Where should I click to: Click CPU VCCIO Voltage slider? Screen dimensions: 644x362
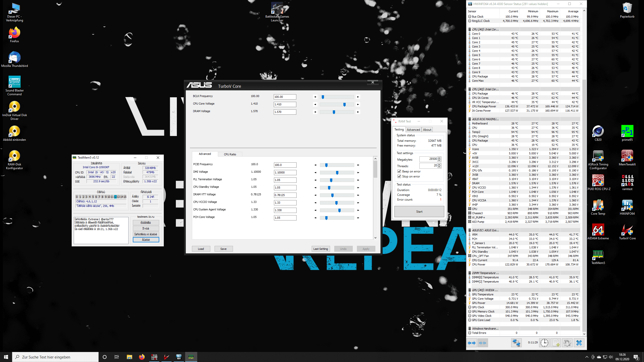click(337, 203)
